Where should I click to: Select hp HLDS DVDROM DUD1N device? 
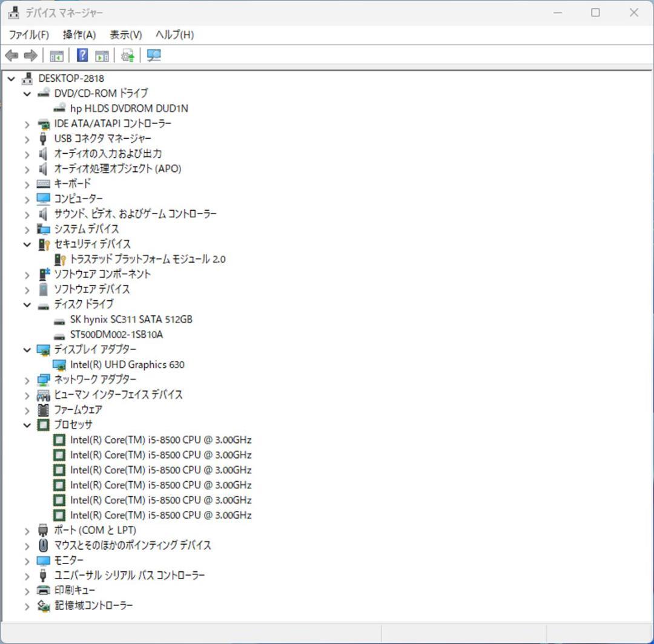[x=129, y=108]
